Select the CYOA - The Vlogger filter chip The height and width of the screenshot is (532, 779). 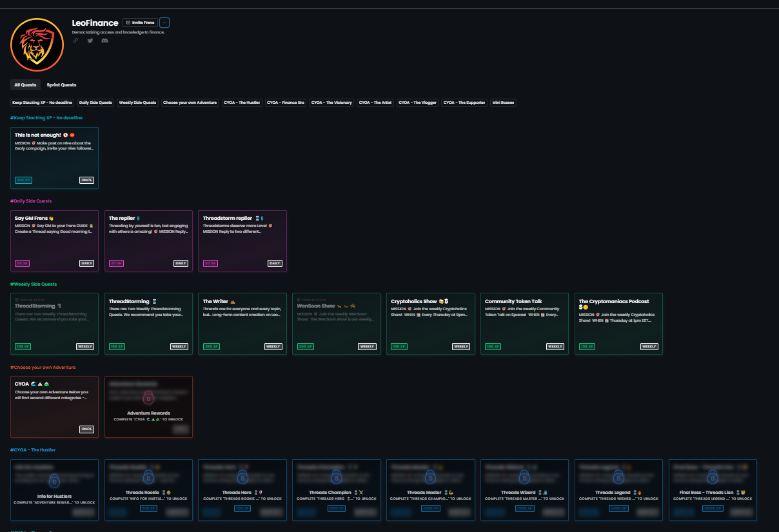click(x=418, y=103)
